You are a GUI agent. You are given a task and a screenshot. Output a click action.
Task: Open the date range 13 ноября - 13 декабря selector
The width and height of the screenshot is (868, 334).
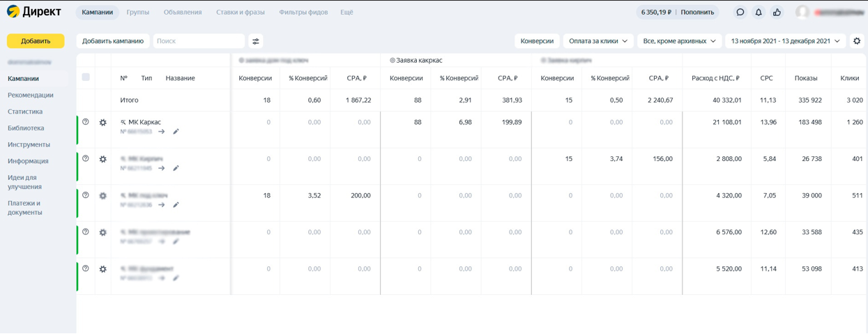(x=785, y=41)
